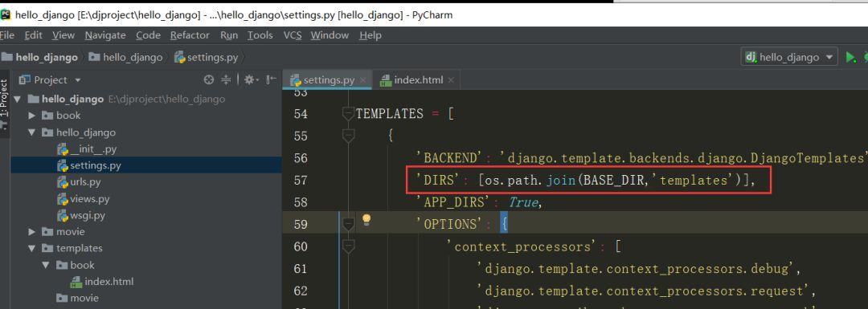Click line number 58 in the gutter
The height and width of the screenshot is (309, 868).
pos(301,202)
